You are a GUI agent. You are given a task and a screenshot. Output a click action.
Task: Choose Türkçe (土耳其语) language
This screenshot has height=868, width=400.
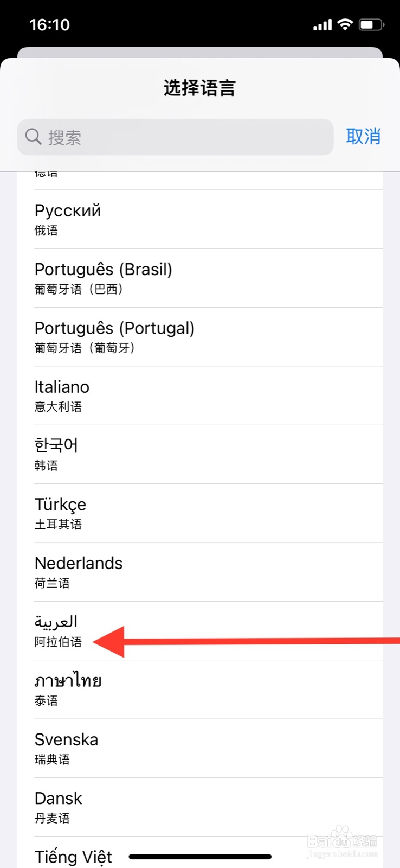coord(208,513)
